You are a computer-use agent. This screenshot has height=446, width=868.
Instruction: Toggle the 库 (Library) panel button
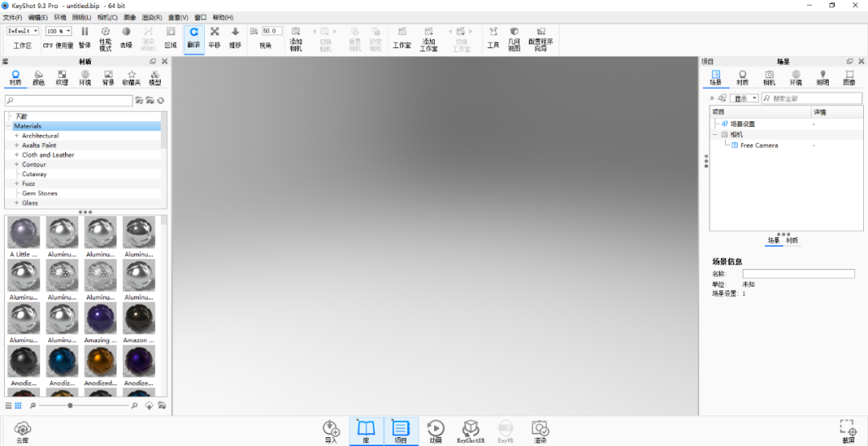[366, 431]
